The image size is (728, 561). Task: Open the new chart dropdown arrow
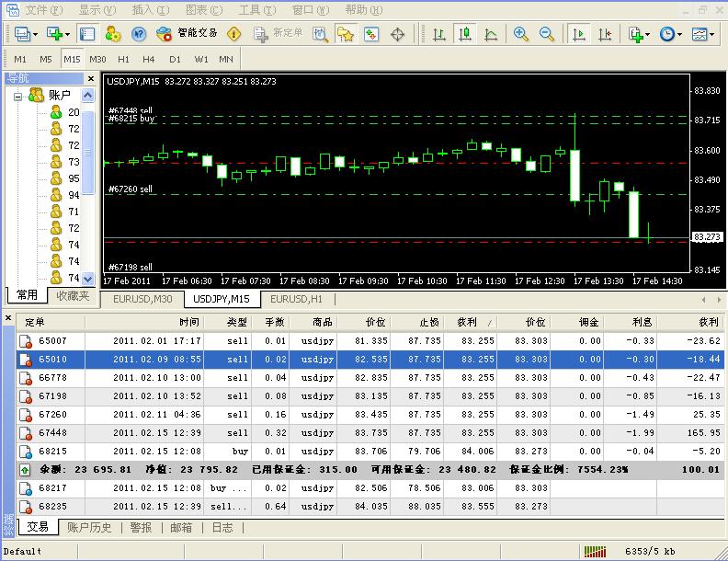tap(67, 34)
